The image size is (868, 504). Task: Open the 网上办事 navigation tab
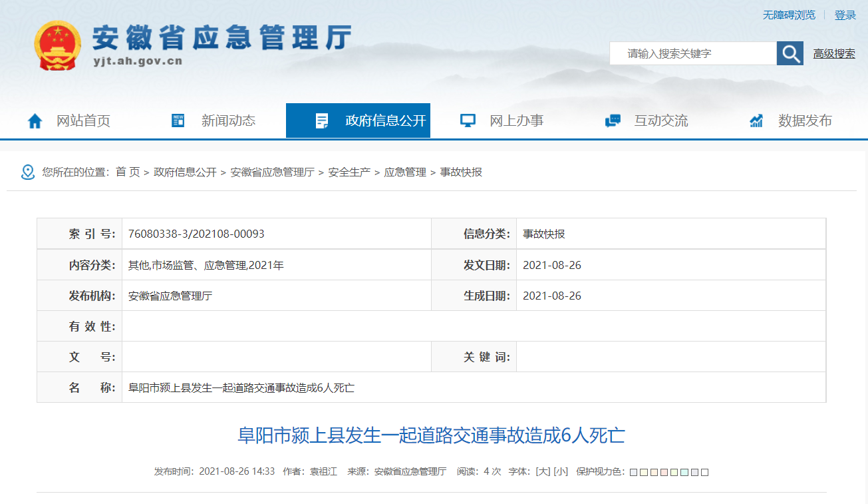tap(516, 121)
